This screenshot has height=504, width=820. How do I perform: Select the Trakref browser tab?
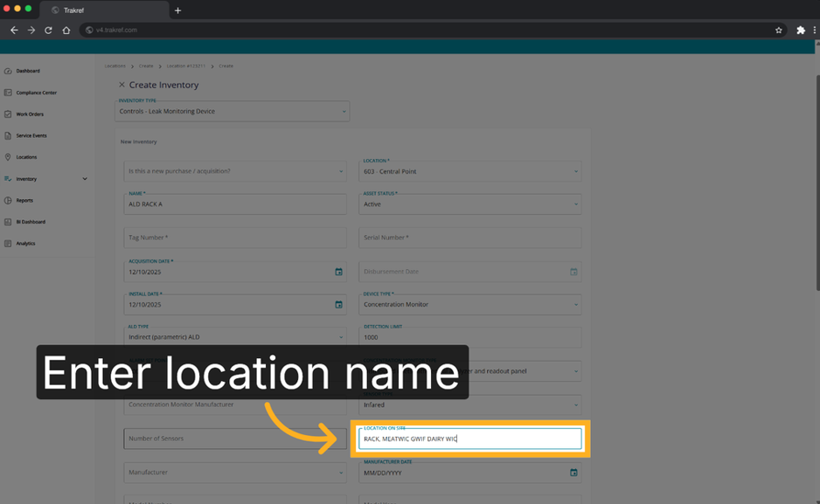[105, 10]
